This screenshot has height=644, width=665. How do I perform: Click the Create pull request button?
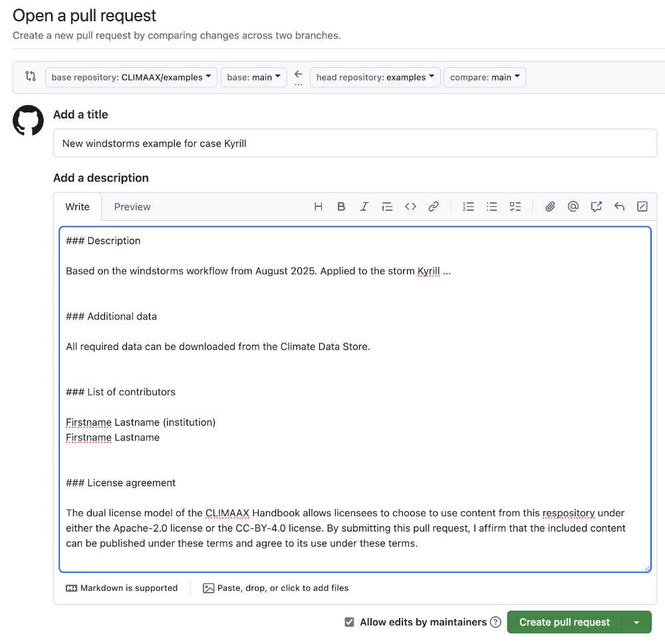point(564,622)
